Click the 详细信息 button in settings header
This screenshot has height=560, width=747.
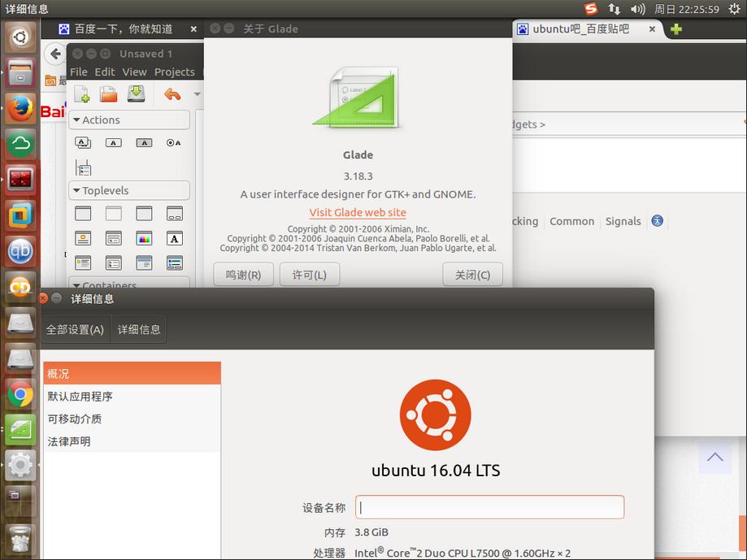(x=139, y=329)
